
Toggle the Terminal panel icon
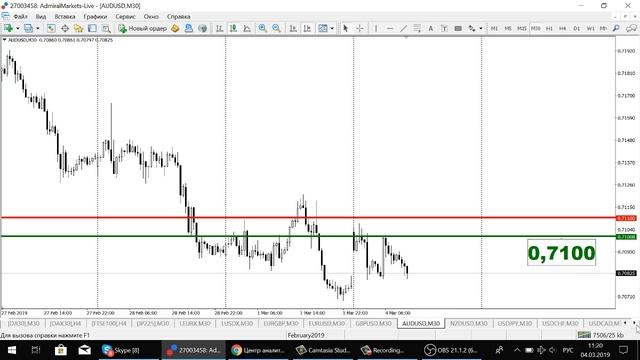pos(92,28)
